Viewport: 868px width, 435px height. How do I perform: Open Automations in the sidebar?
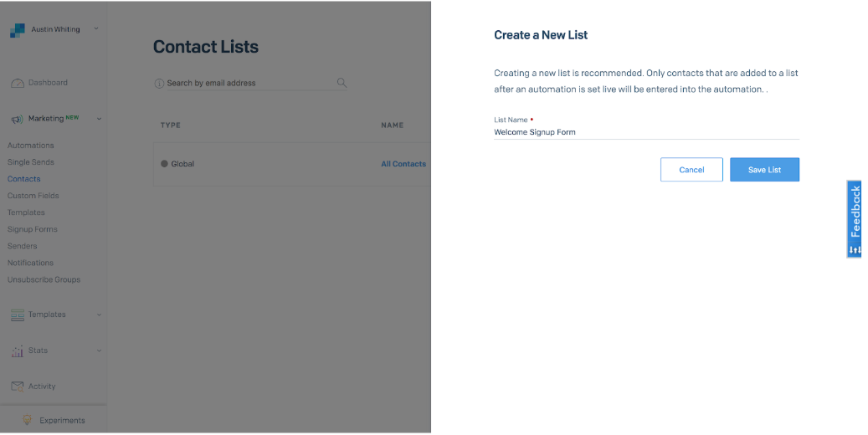point(31,146)
